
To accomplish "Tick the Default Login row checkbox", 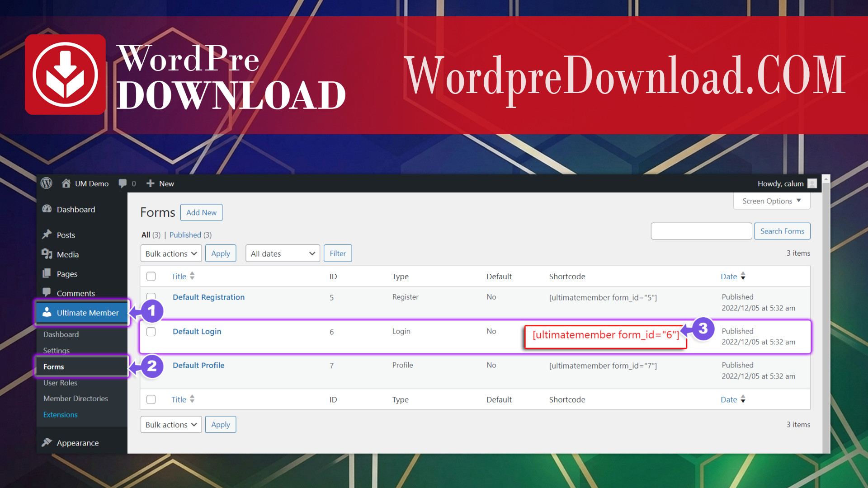I will [151, 332].
